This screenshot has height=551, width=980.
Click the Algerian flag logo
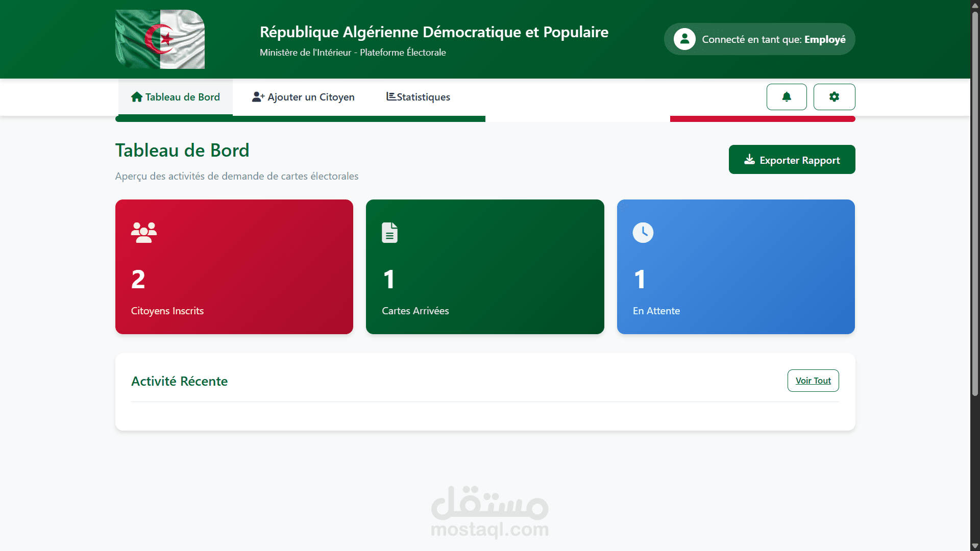[160, 39]
